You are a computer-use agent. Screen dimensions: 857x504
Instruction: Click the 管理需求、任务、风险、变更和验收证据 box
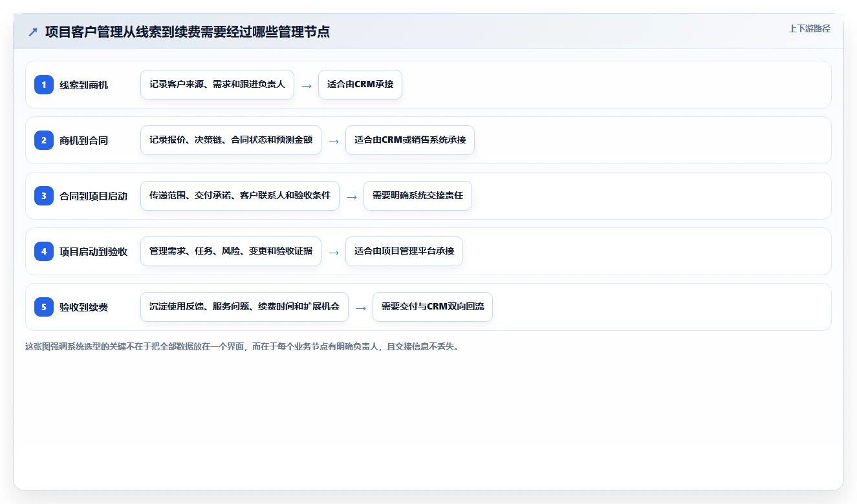pyautogui.click(x=231, y=251)
